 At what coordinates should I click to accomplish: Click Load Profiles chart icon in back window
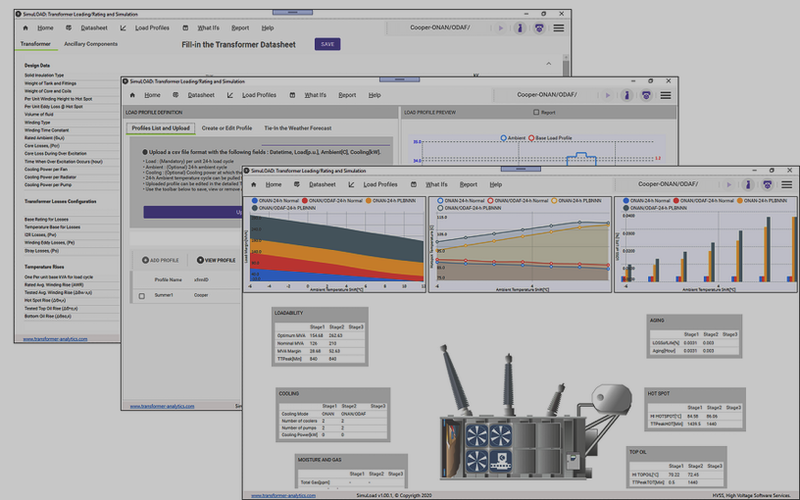point(123,28)
